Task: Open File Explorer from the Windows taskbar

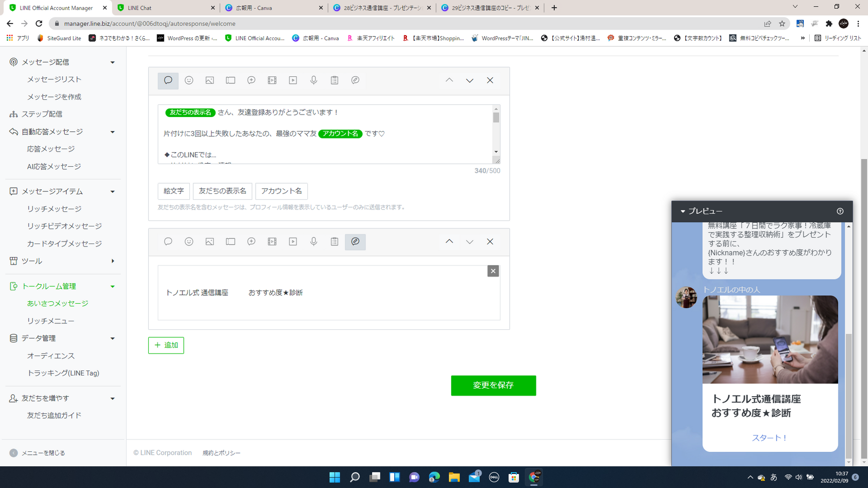Action: (x=454, y=477)
